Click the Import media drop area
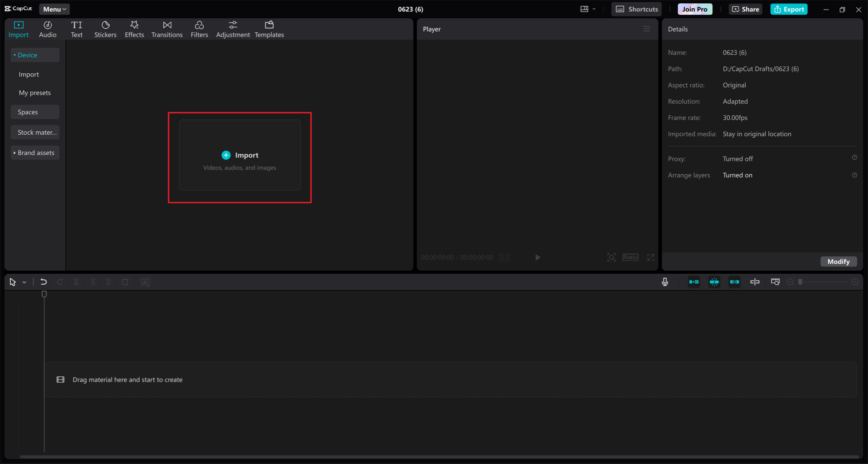 [240, 155]
